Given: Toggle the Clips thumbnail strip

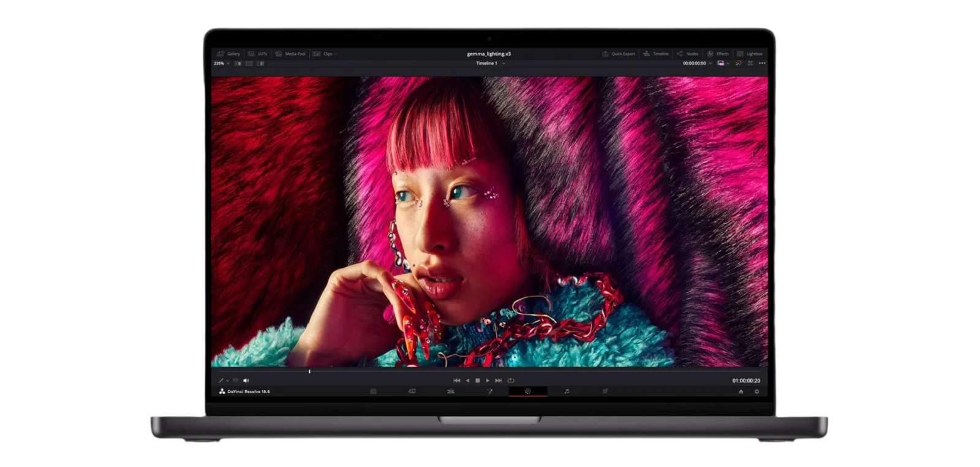Looking at the screenshot, I should [x=323, y=54].
